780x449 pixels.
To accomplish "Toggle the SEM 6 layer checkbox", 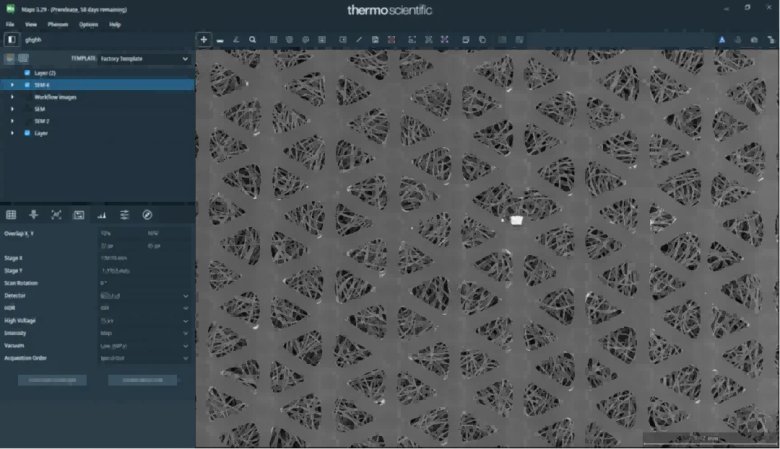I will coord(27,85).
